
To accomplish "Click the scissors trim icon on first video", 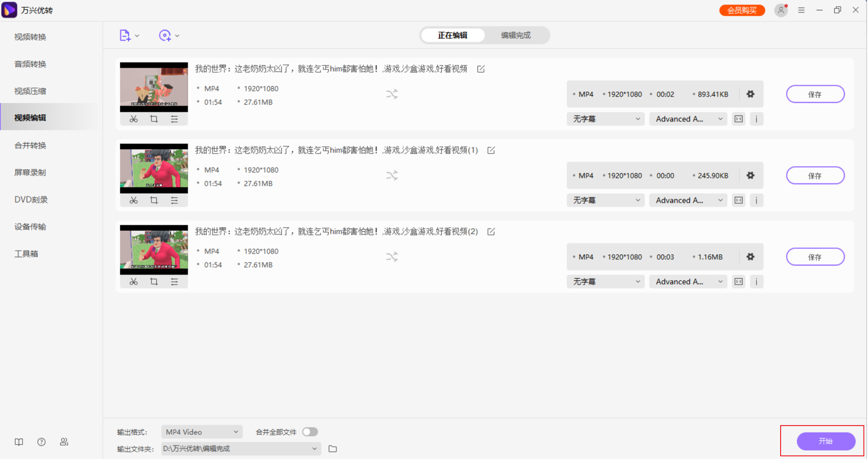I will [x=134, y=119].
